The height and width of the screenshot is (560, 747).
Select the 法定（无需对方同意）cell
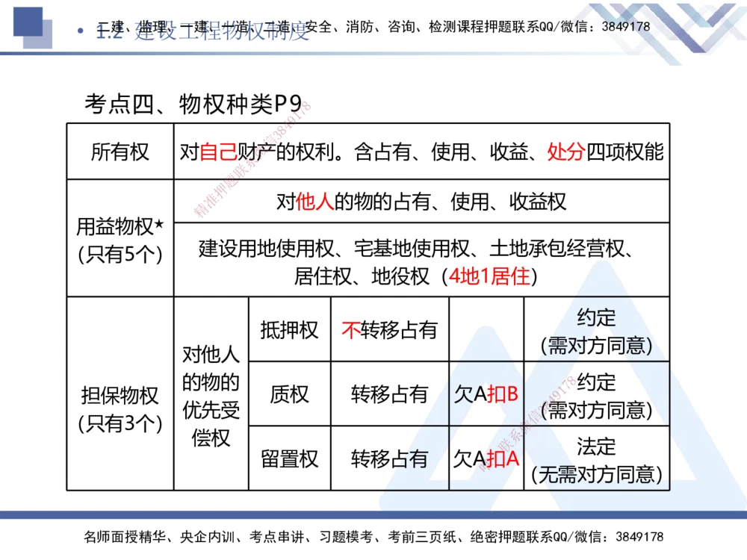click(x=598, y=459)
